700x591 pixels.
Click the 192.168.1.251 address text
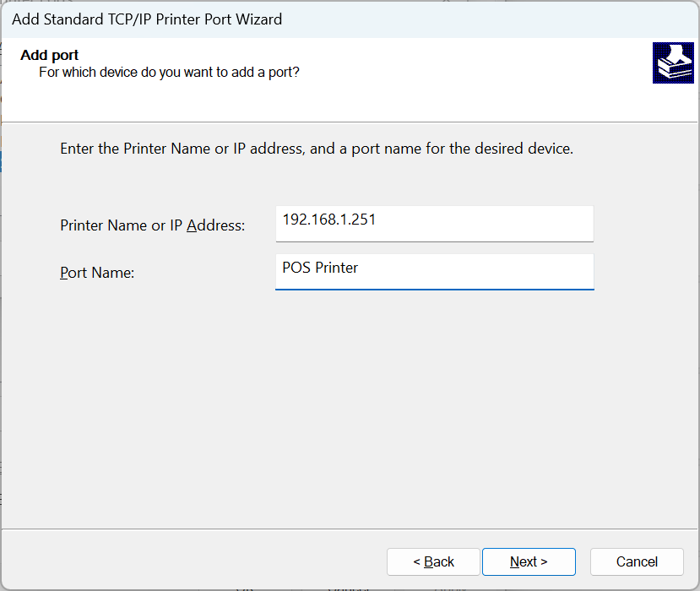tap(329, 220)
